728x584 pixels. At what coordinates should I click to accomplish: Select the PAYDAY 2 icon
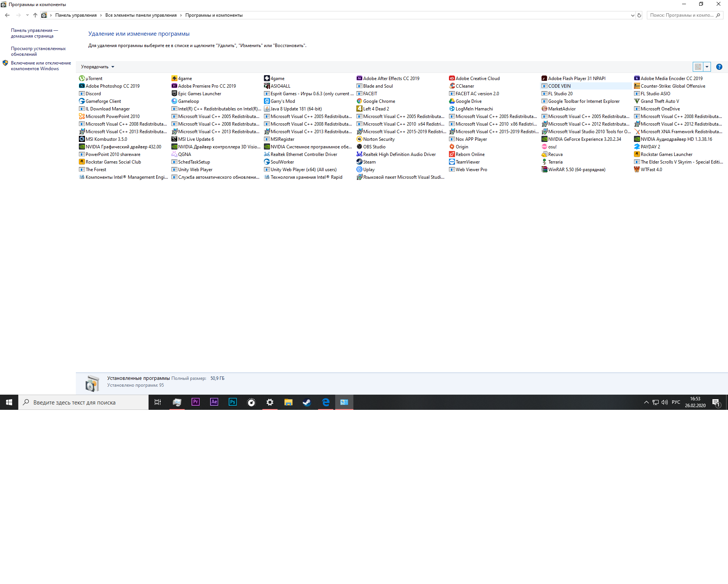click(637, 147)
